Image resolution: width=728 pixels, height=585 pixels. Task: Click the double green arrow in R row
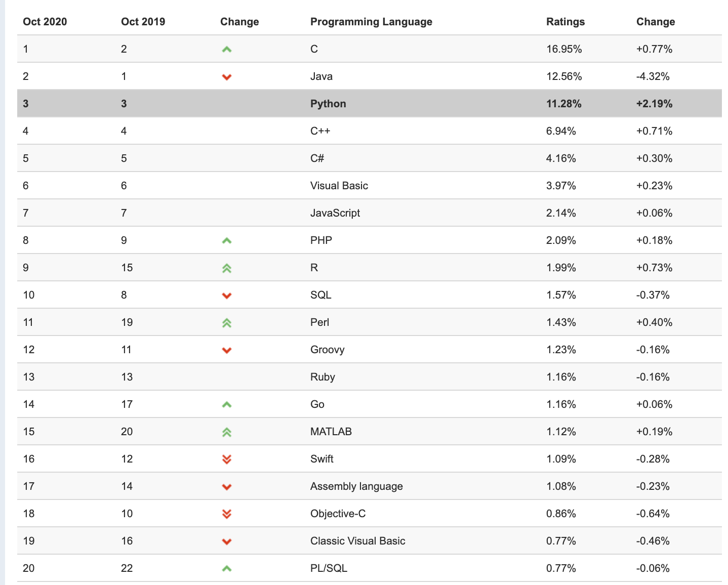click(227, 268)
